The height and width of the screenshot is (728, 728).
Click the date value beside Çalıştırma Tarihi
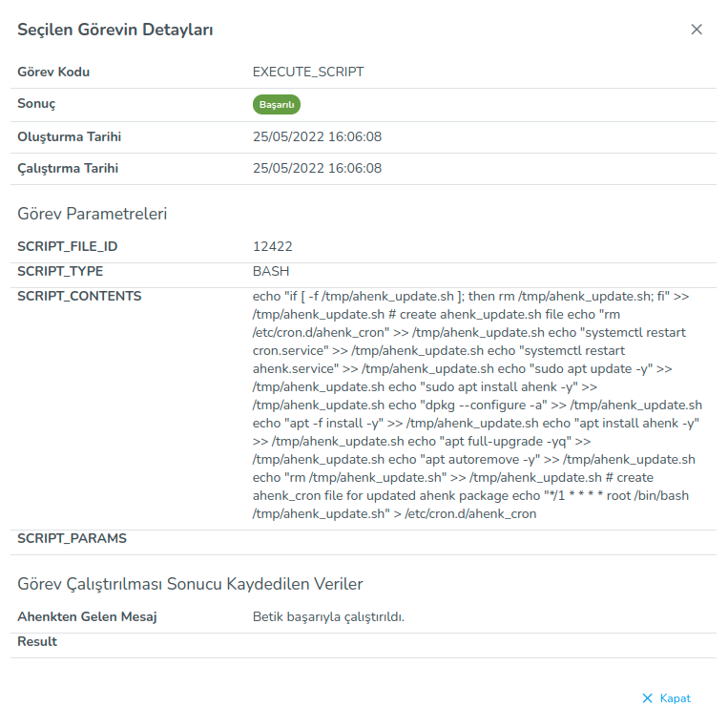coord(317,168)
